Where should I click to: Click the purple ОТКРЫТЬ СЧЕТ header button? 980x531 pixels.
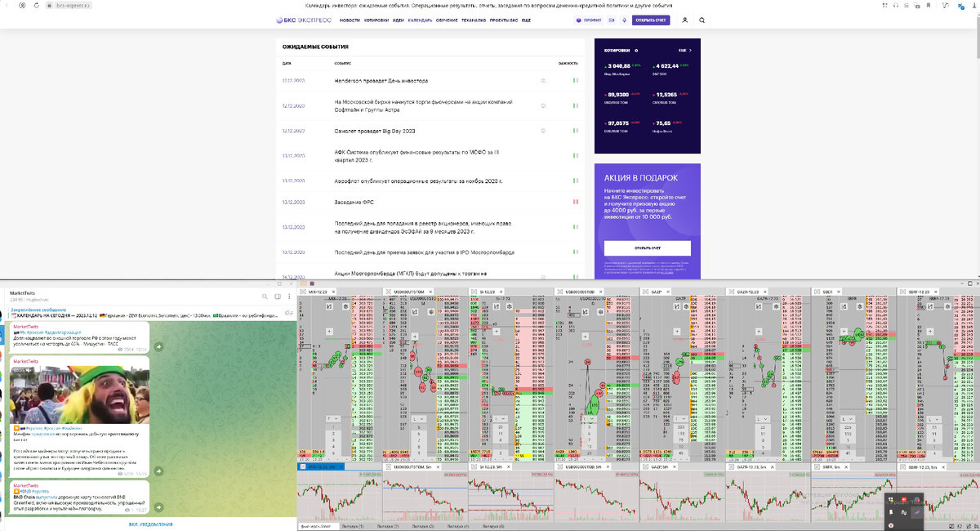[x=651, y=20]
